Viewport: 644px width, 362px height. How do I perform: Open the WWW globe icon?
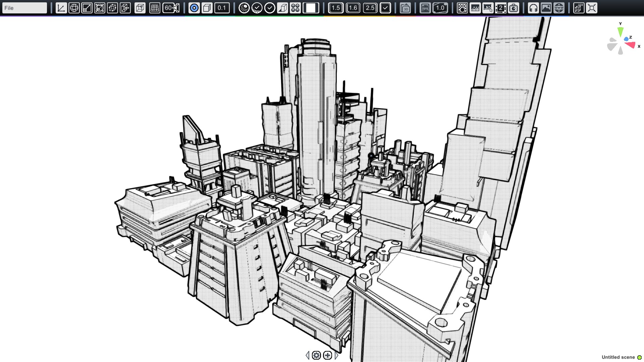pos(559,8)
